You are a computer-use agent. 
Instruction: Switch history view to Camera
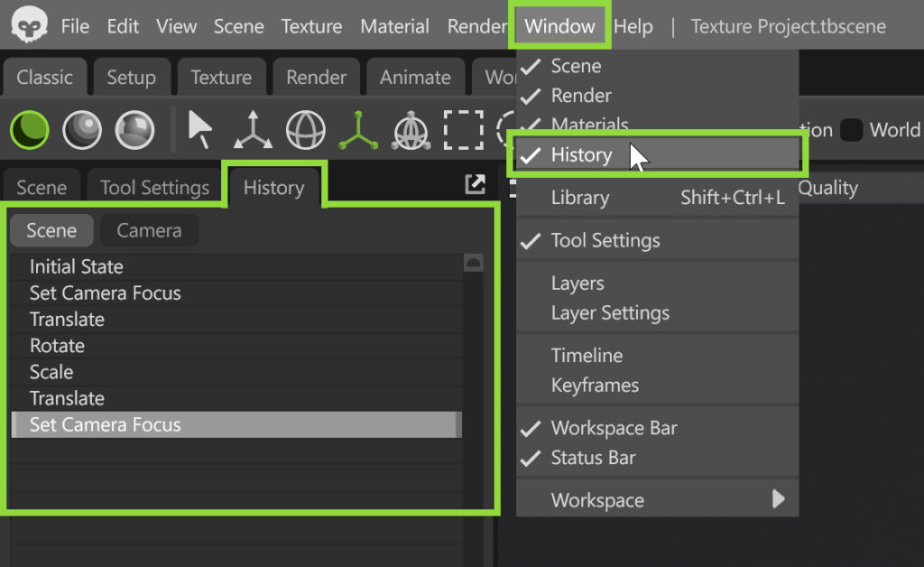point(149,230)
